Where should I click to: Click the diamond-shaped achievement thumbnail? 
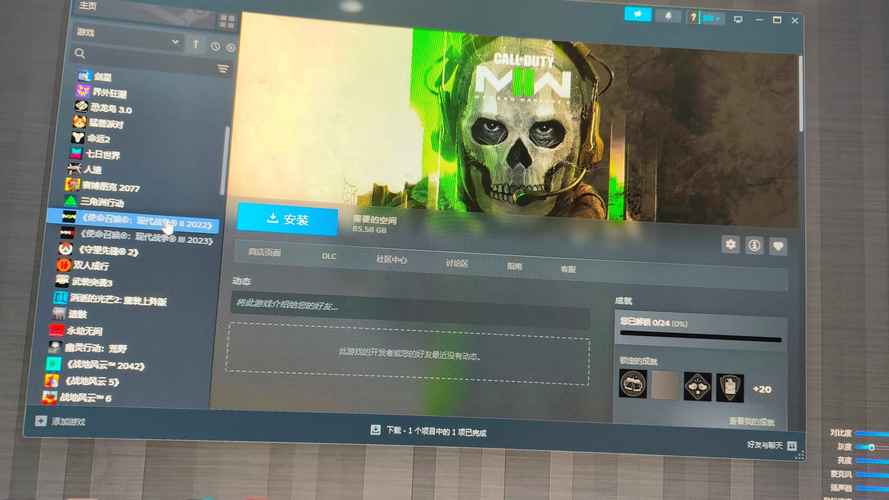[697, 387]
